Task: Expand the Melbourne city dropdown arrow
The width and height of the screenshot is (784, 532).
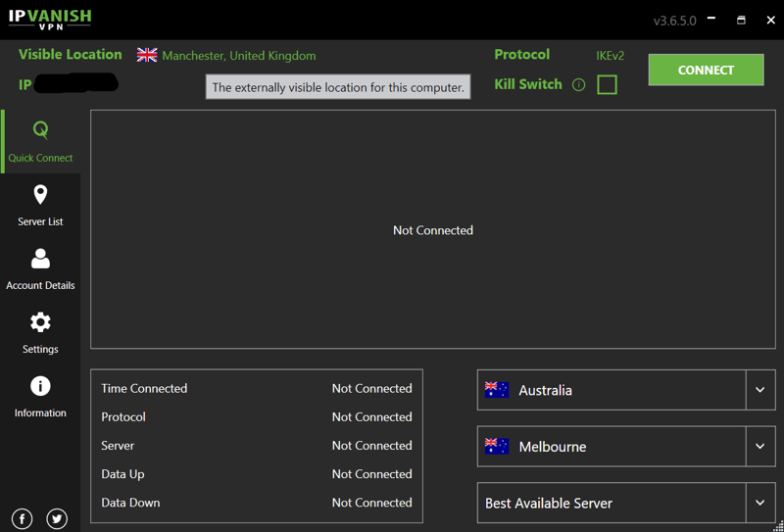Action: pos(760,447)
